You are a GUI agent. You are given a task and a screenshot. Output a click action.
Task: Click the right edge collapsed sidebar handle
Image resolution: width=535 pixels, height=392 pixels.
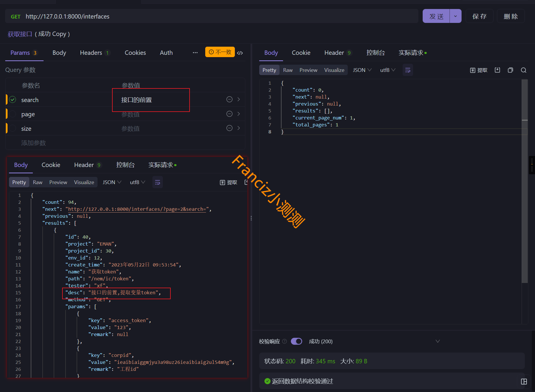(x=532, y=165)
